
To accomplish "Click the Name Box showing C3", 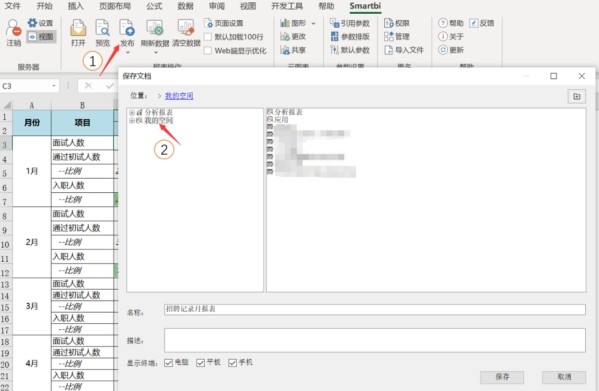I will pyautogui.click(x=25, y=86).
